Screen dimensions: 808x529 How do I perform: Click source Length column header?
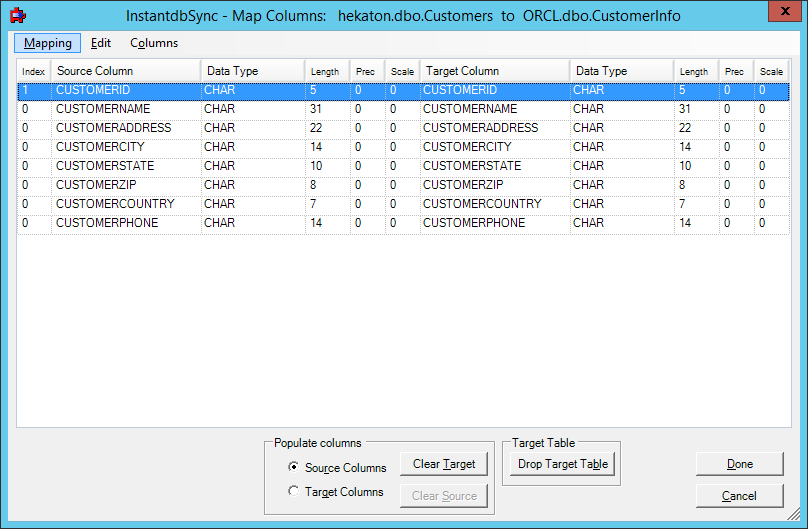pos(328,71)
